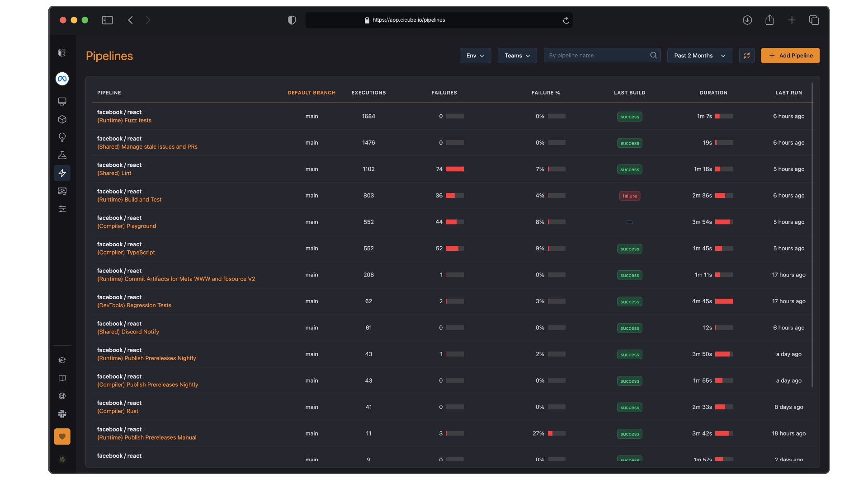Type in the pipeline name search field
Image resolution: width=868 pixels, height=488 pixels.
click(597, 55)
